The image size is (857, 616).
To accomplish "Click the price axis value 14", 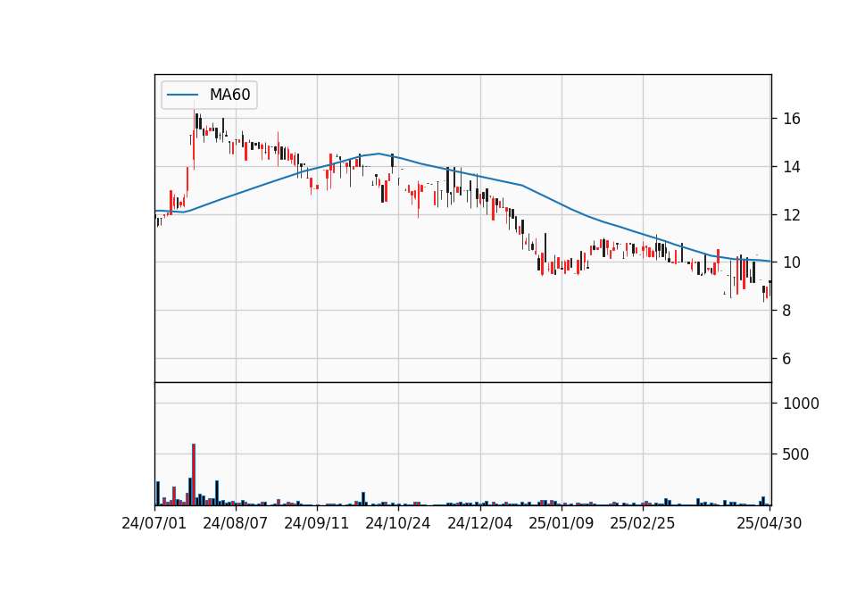I will point(792,167).
